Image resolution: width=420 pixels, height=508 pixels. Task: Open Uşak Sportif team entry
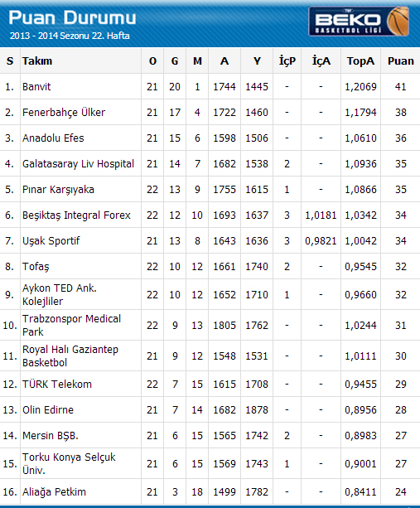[x=51, y=240]
